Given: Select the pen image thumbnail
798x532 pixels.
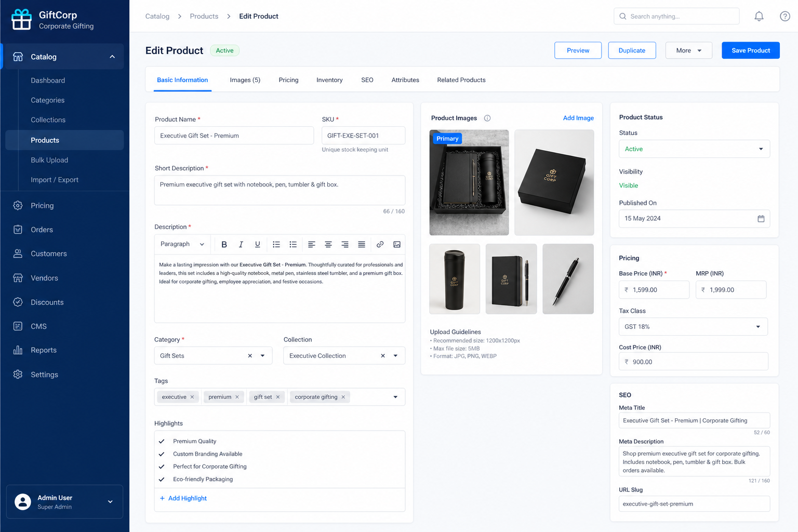Looking at the screenshot, I should point(568,279).
